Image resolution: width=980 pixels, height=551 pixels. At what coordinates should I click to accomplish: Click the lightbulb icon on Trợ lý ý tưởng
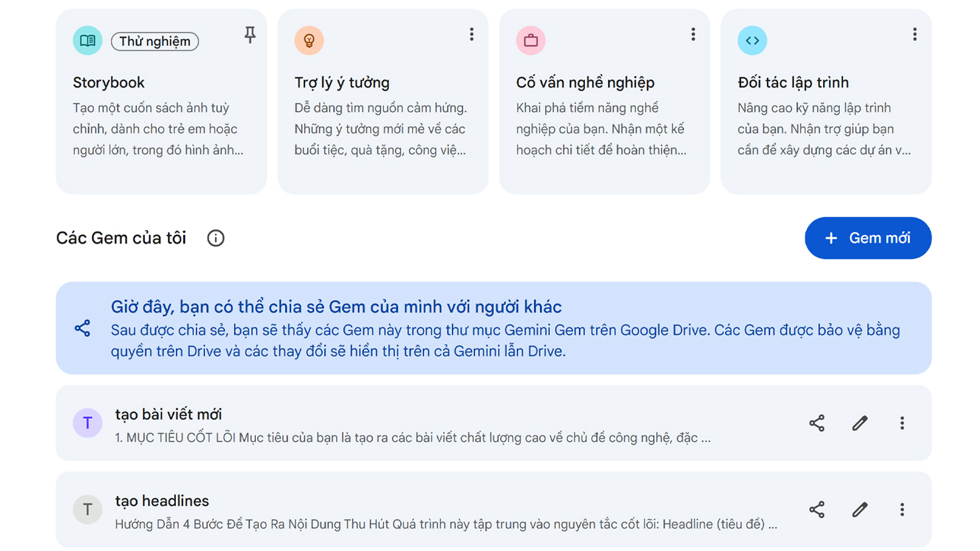pos(309,40)
